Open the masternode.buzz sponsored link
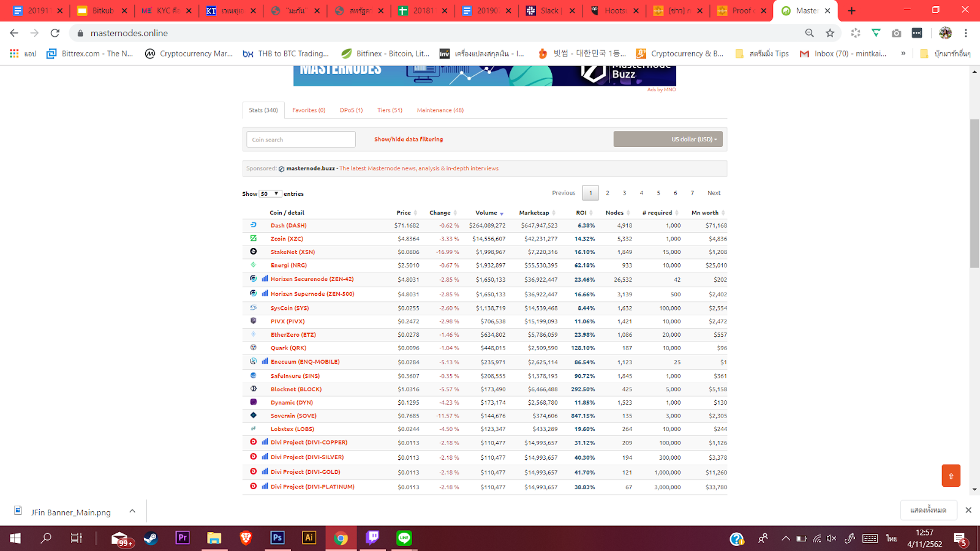Viewport: 980px width, 551px height. [311, 168]
